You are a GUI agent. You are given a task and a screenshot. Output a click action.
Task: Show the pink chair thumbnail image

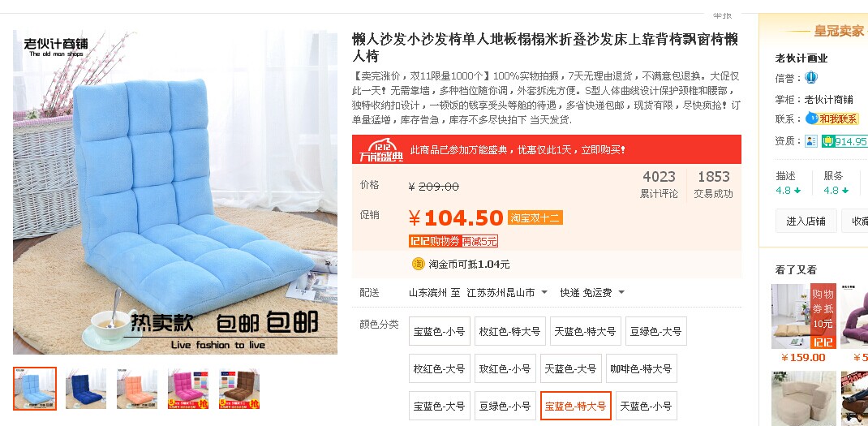click(187, 389)
